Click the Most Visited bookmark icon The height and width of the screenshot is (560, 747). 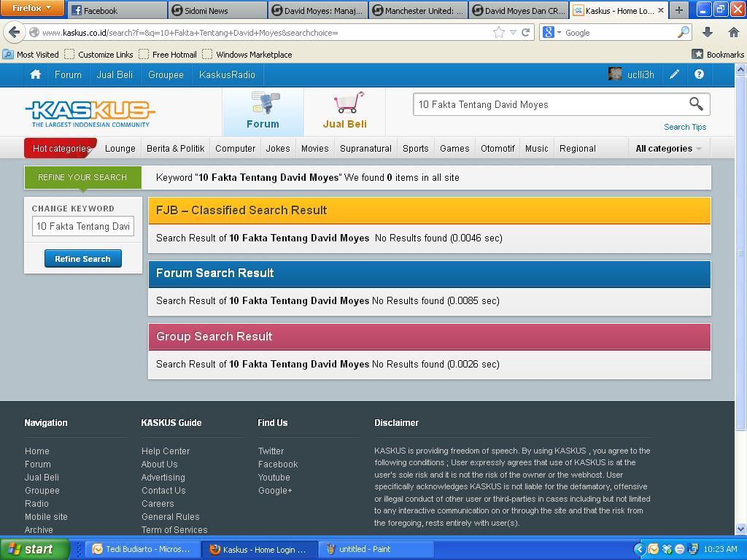pos(7,54)
